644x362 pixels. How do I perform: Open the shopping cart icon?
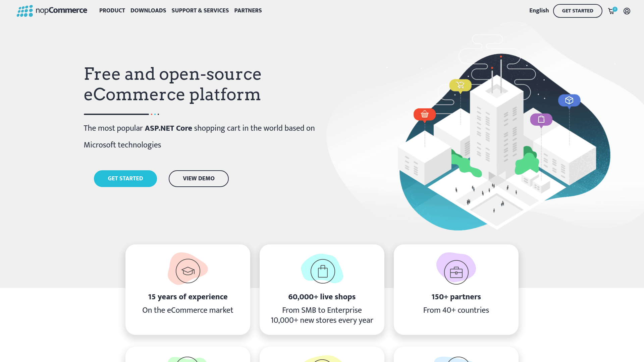coord(611,11)
